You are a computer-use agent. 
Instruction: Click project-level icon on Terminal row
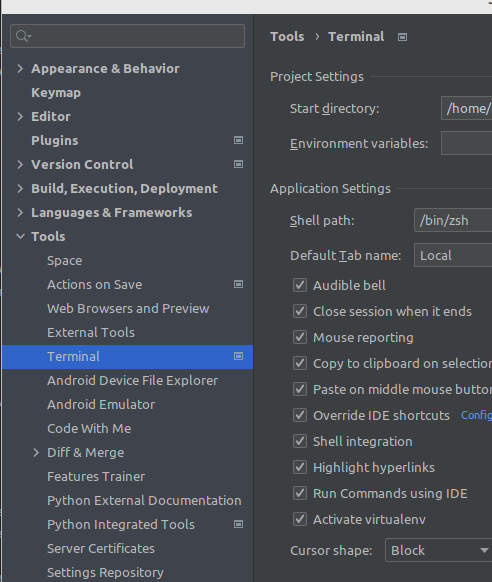[x=238, y=356]
